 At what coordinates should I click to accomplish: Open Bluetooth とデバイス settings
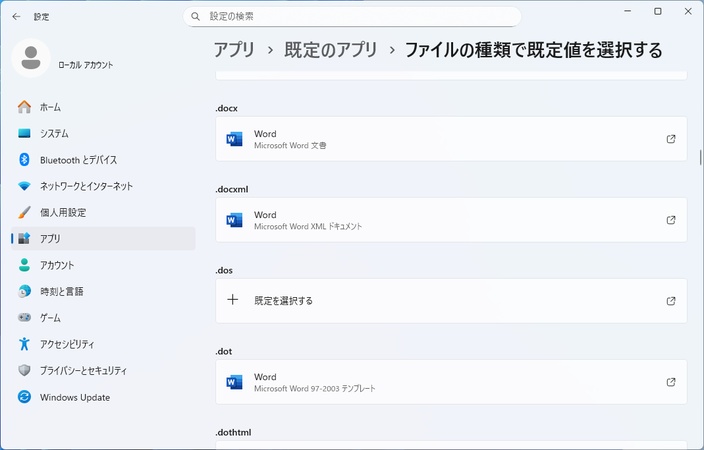(x=103, y=160)
